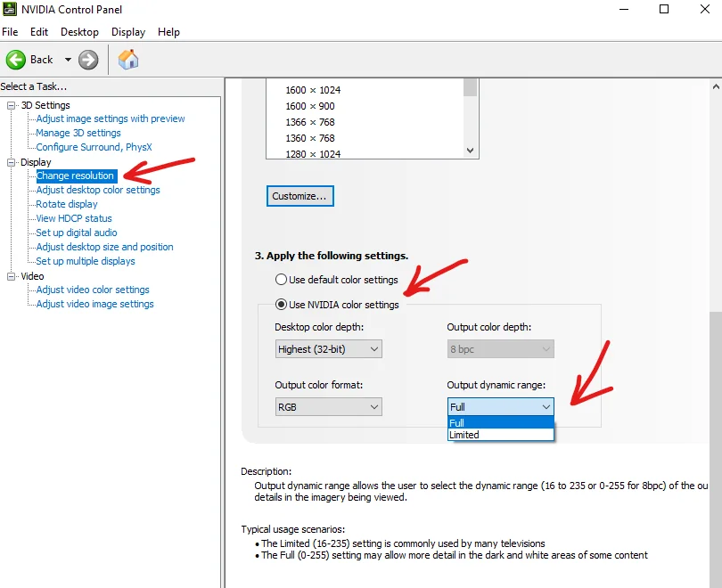Click the NVIDIA Control Panel title icon
722x588 pixels.
click(10, 9)
